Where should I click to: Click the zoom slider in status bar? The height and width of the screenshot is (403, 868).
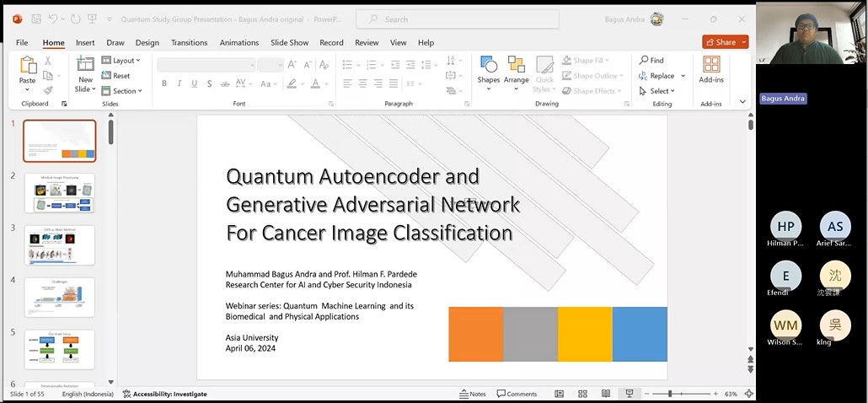coord(680,394)
